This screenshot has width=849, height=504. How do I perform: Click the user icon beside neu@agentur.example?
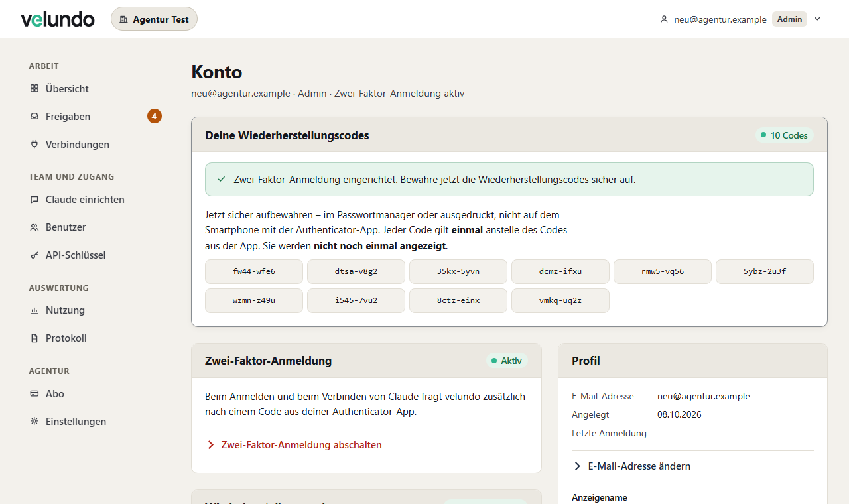[x=664, y=19]
